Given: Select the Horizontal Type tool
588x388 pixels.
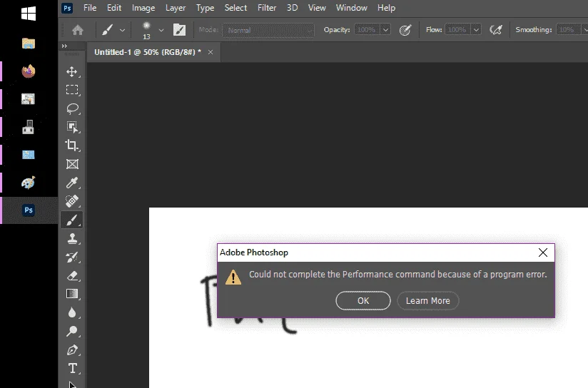Looking at the screenshot, I should (72, 368).
